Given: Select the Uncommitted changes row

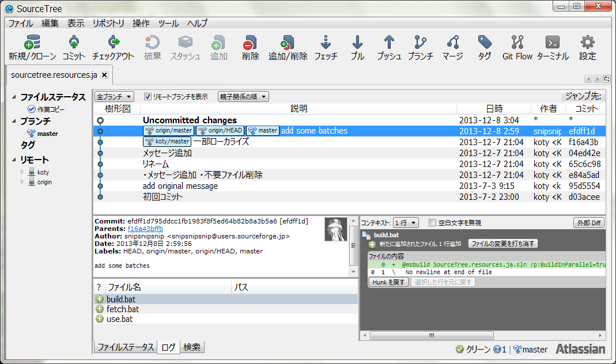Looking at the screenshot, I should 350,120.
